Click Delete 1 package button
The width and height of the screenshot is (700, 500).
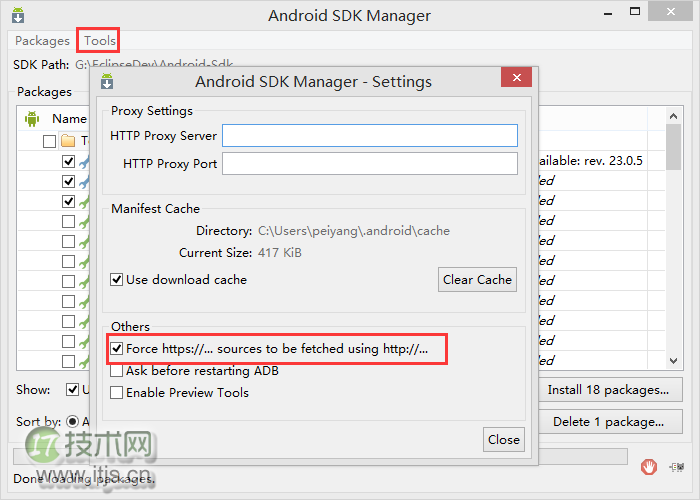point(610,422)
